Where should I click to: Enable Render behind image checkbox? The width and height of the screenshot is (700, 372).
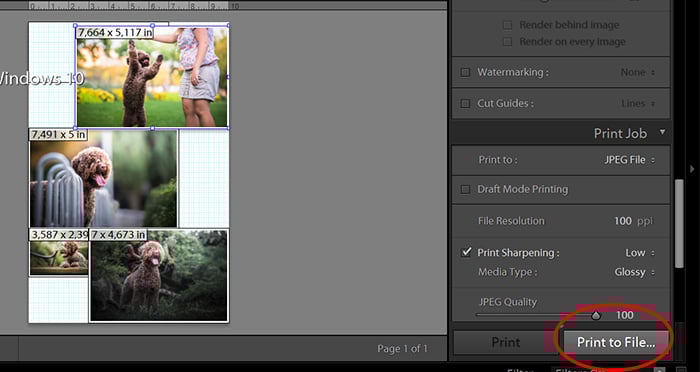507,25
